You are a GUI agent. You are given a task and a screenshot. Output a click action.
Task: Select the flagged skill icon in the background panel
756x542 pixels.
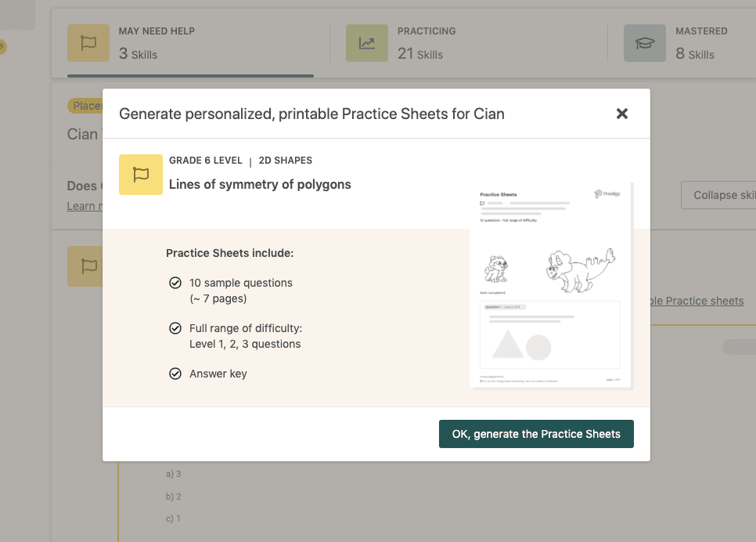[88, 266]
